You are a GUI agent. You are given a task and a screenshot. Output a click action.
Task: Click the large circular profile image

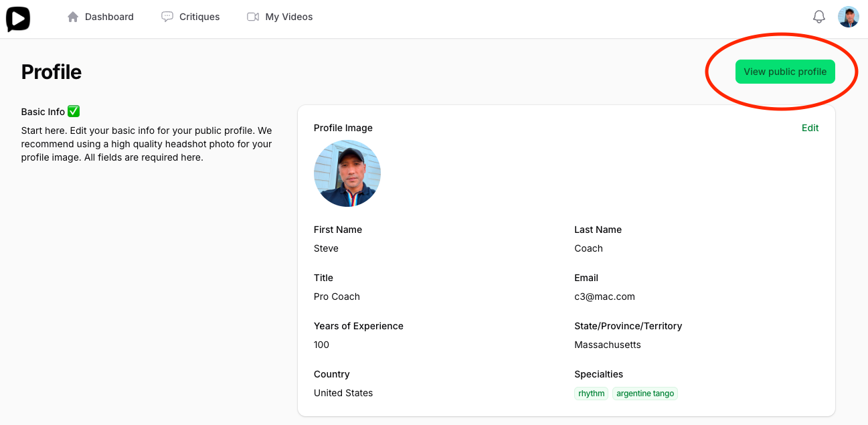click(x=347, y=173)
